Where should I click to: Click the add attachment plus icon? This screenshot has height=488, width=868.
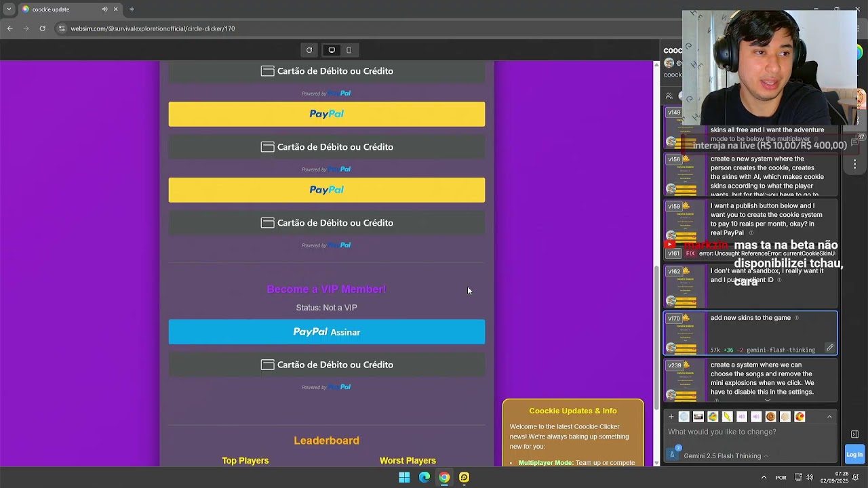click(671, 417)
